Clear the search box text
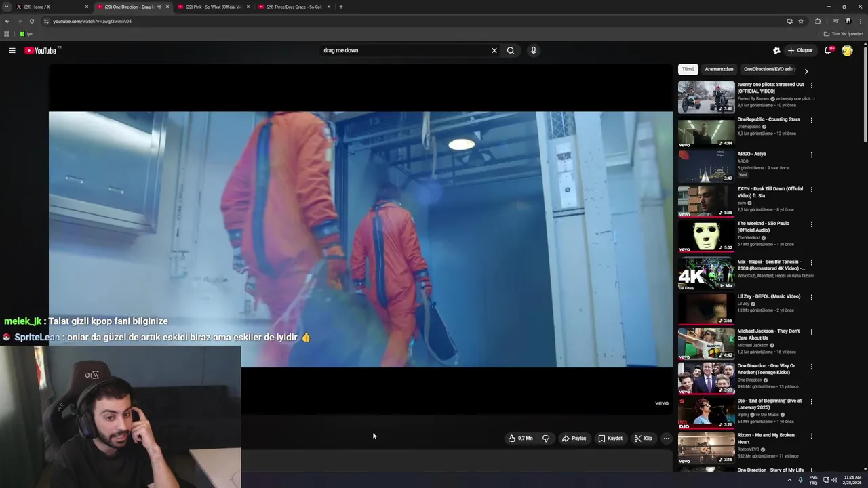 coord(494,50)
